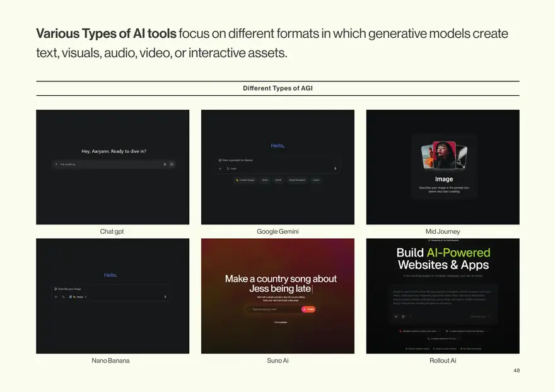Click the 'Different Types of AGI' heading
The width and height of the screenshot is (555, 392).
point(278,88)
